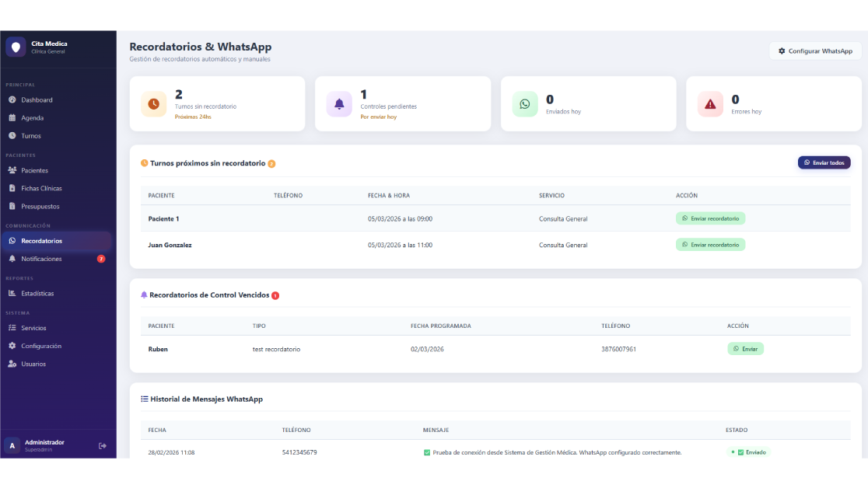868x488 pixels.
Task: Click the green WhatsApp icon on the Enviados hoy card
Action: coord(525,104)
